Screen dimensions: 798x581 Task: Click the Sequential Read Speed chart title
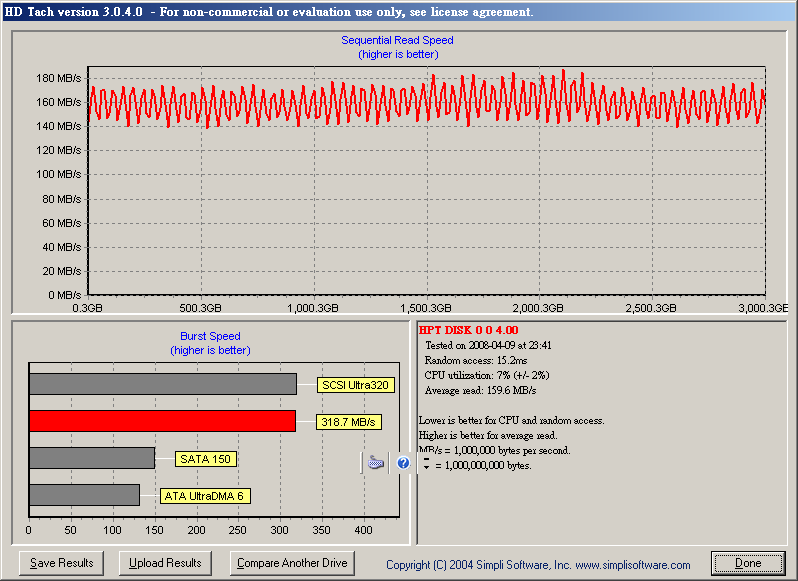(x=397, y=40)
